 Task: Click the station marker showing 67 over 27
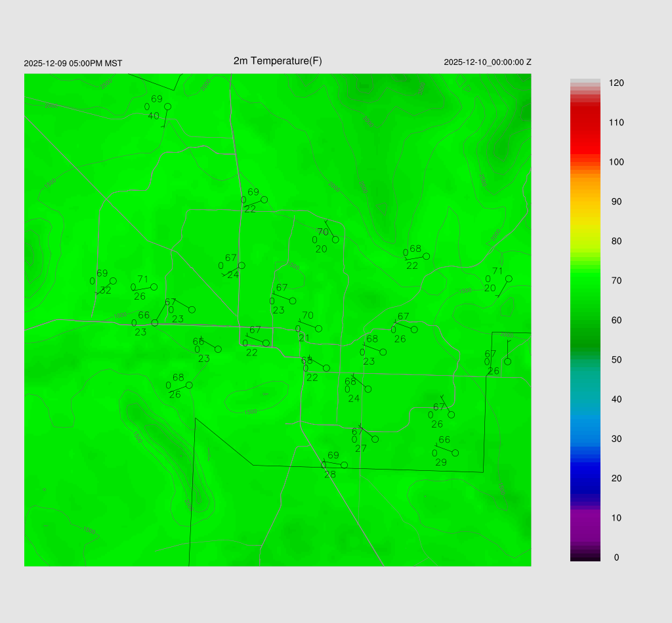(375, 439)
